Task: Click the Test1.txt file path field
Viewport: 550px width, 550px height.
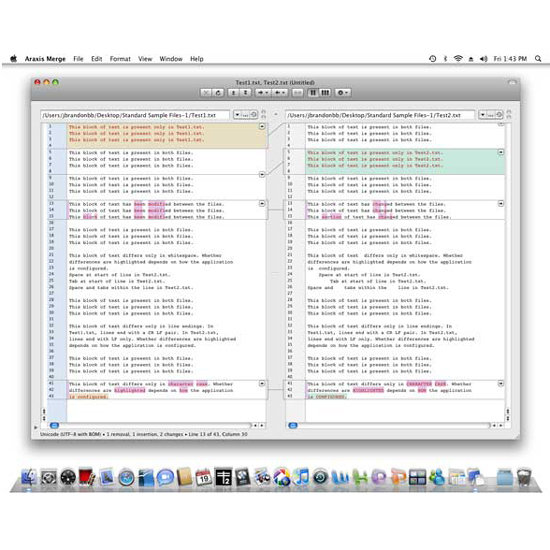Action: coord(135,115)
